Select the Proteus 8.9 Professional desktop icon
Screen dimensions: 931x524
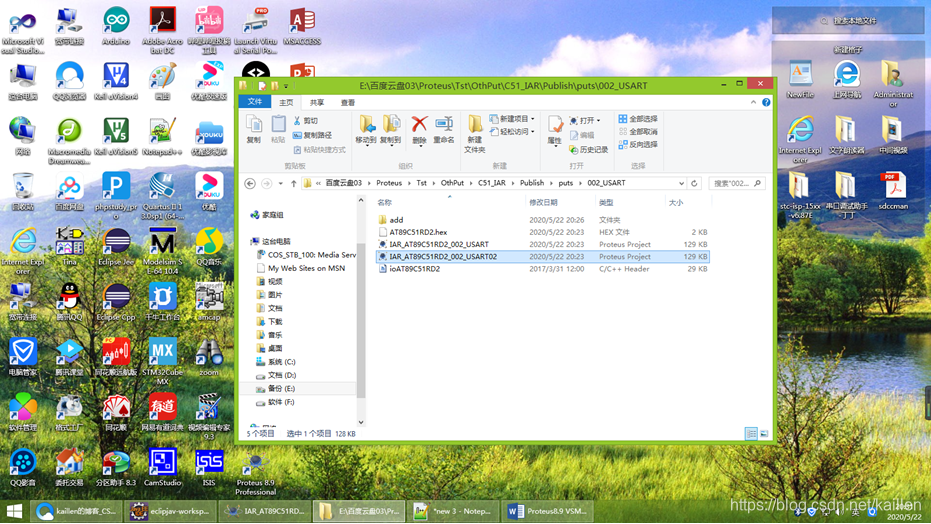(255, 475)
